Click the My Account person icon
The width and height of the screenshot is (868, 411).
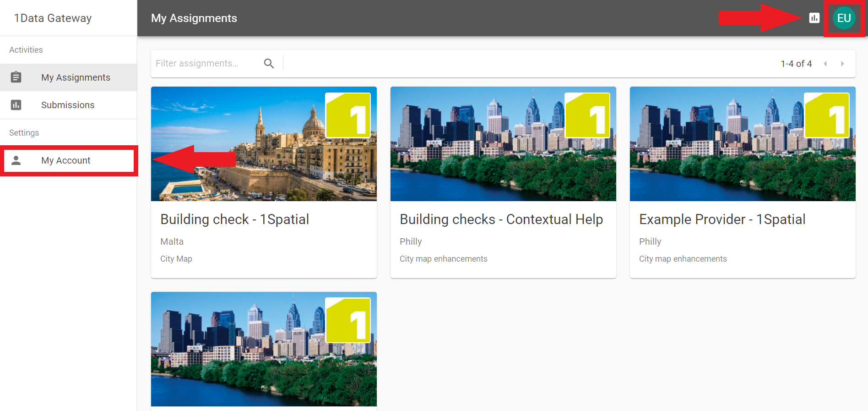[16, 160]
